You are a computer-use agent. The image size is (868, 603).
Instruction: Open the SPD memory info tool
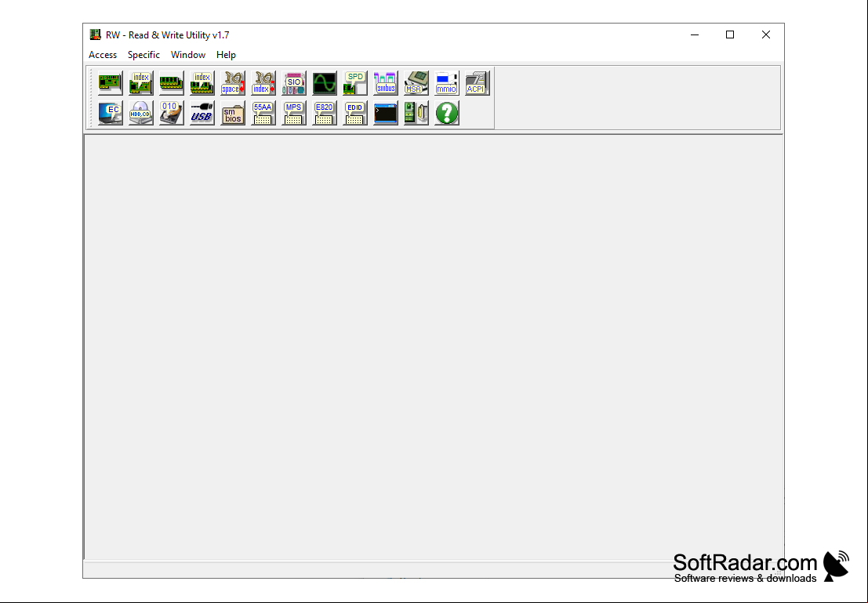click(355, 83)
